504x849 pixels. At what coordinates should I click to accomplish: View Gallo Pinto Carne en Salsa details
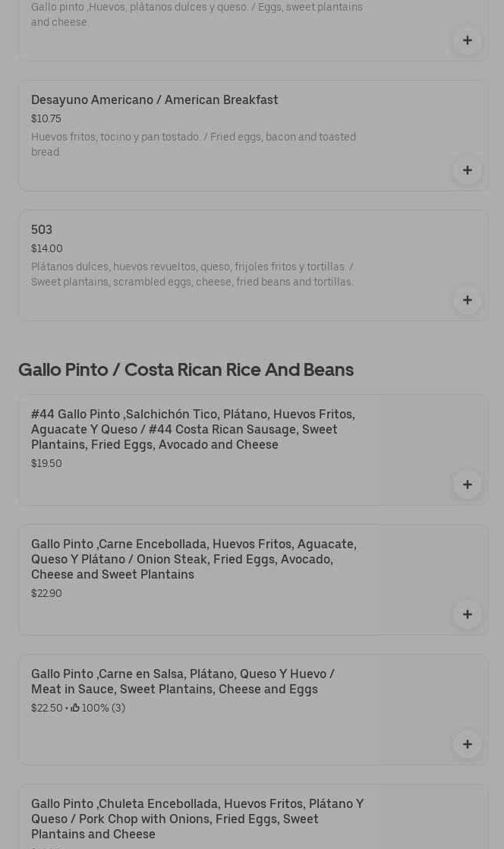coord(183,681)
